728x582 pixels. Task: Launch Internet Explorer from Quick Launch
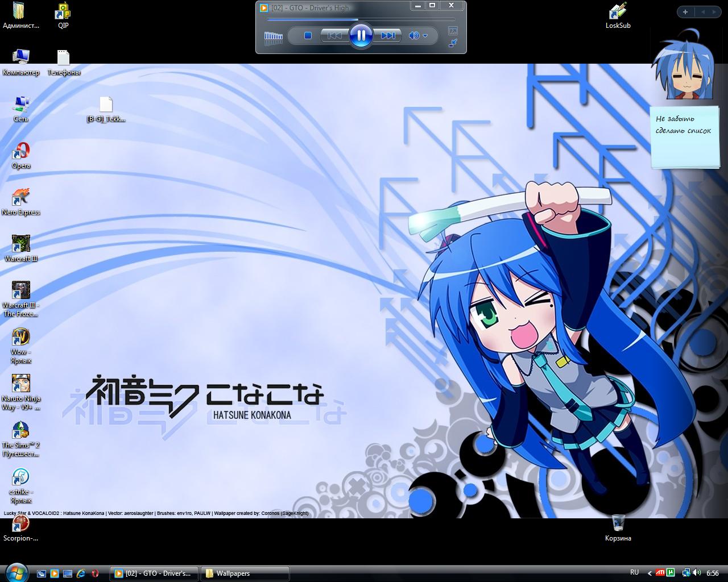pos(82,573)
